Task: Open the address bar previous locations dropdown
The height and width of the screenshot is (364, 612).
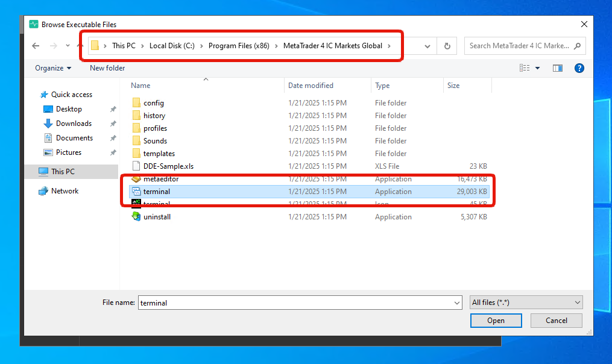Action: tap(427, 46)
